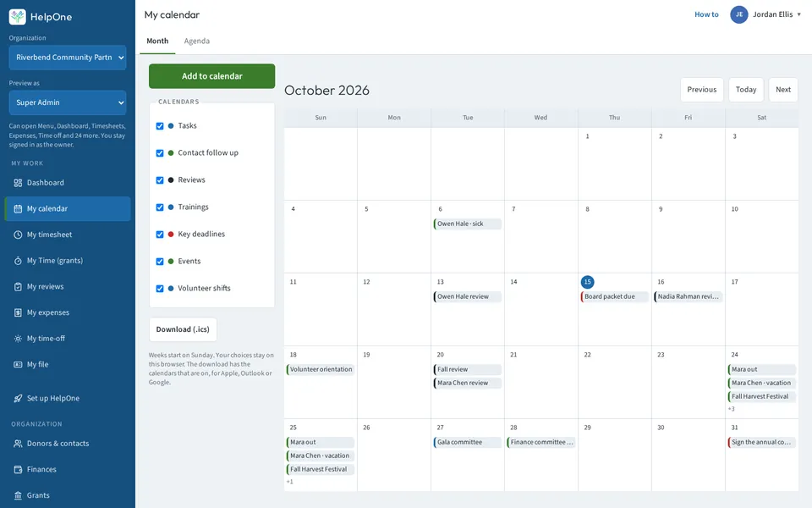Image resolution: width=812 pixels, height=508 pixels.
Task: Hide Volunteer shifts via its checkbox
Action: [x=160, y=288]
